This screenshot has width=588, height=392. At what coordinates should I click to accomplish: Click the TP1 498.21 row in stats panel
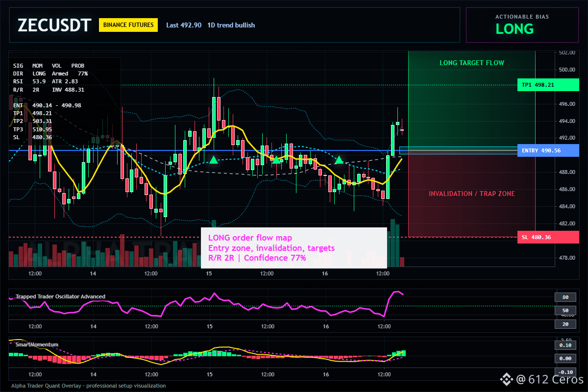click(x=32, y=113)
